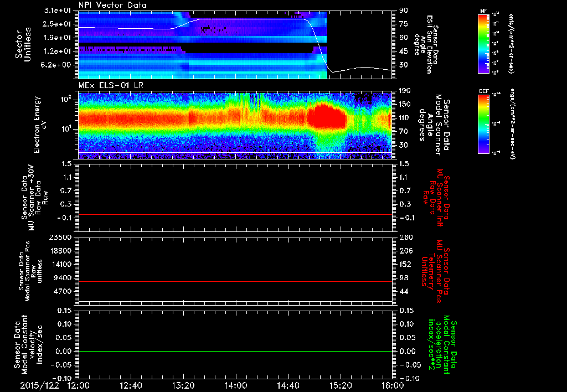
Task: Click the time tick label '12:00'
Action: pos(79,385)
